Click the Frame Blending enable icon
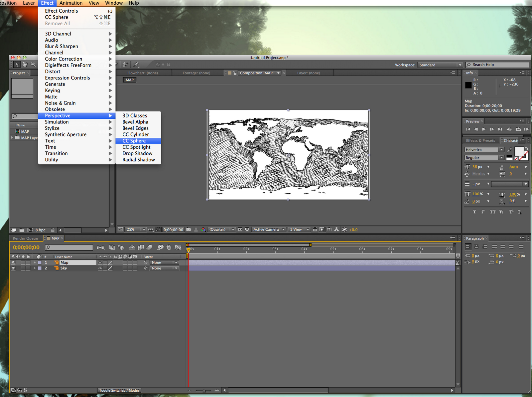The height and width of the screenshot is (397, 532). (x=141, y=247)
